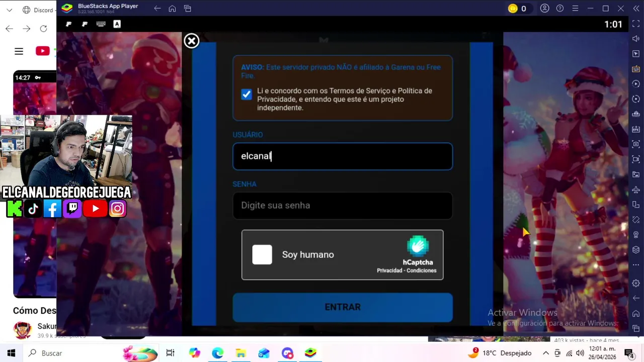Screen dimensions: 644x362
Task: Open the YouTube hamburger guide menu
Action: click(x=19, y=51)
